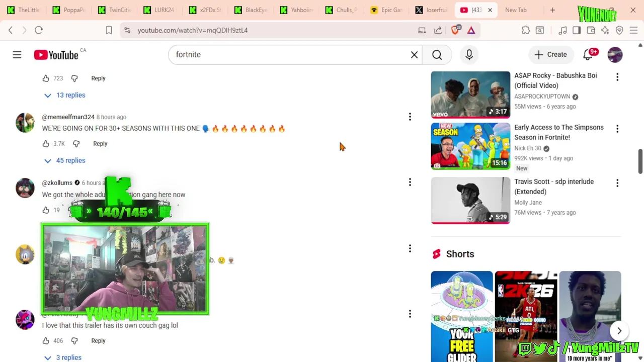The height and width of the screenshot is (362, 644).
Task: Like @memeelfman324's comment
Action: click(46, 144)
